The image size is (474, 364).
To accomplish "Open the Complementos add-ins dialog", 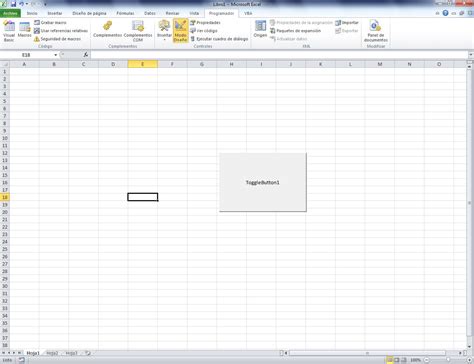I will tap(107, 29).
